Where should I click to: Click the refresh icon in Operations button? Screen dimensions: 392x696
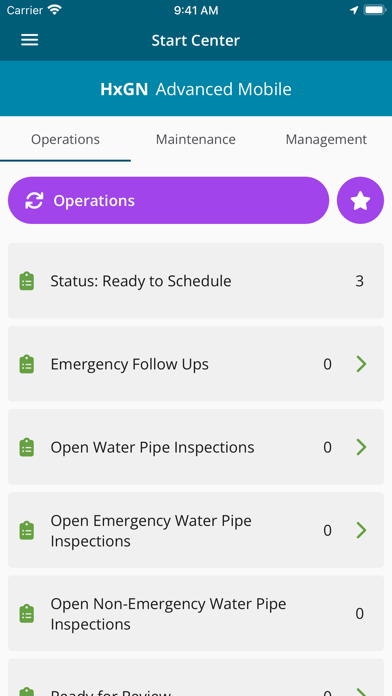point(34,201)
